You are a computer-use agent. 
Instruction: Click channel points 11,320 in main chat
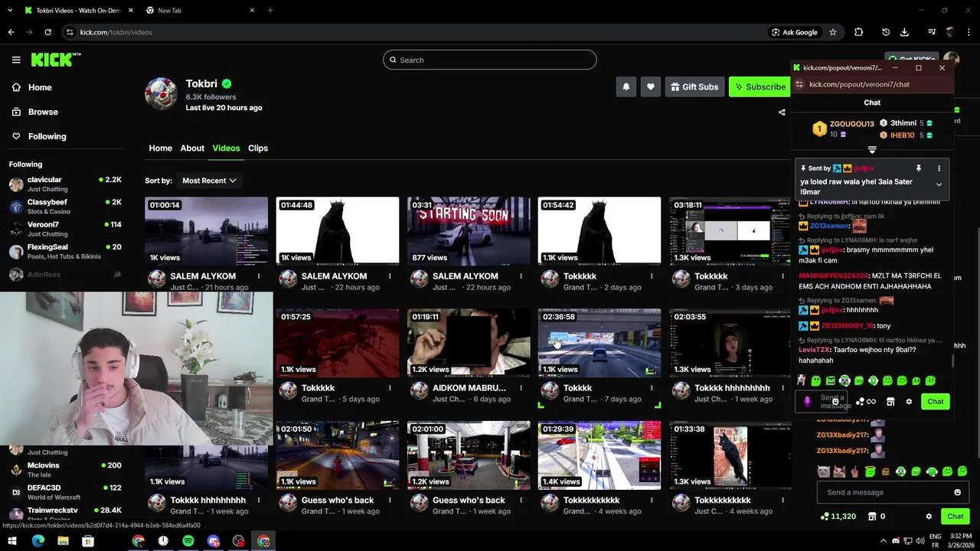(x=838, y=517)
